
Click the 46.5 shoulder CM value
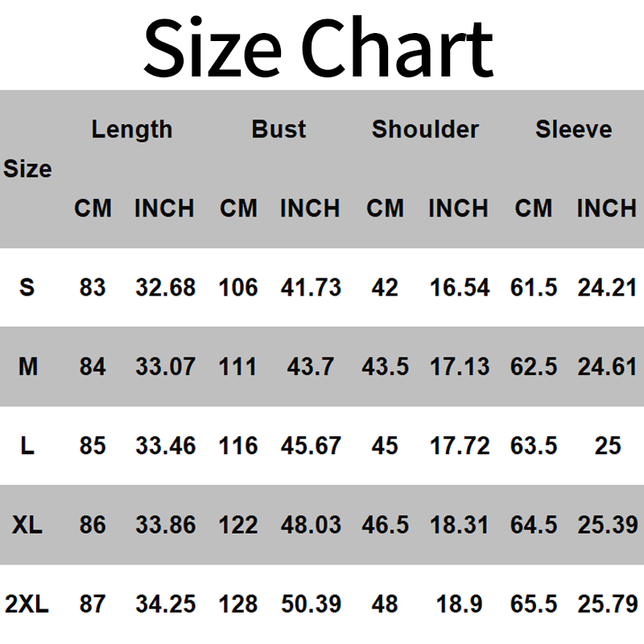[x=385, y=525]
